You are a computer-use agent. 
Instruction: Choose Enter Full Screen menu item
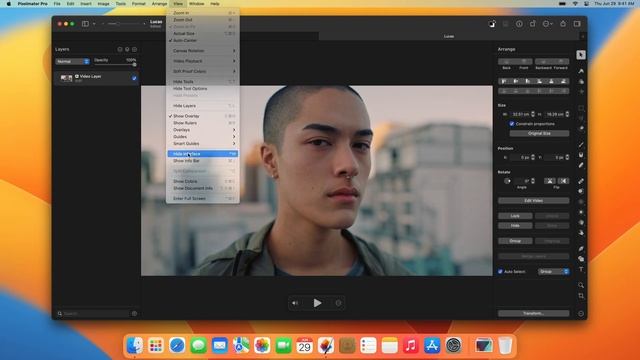coord(202,198)
